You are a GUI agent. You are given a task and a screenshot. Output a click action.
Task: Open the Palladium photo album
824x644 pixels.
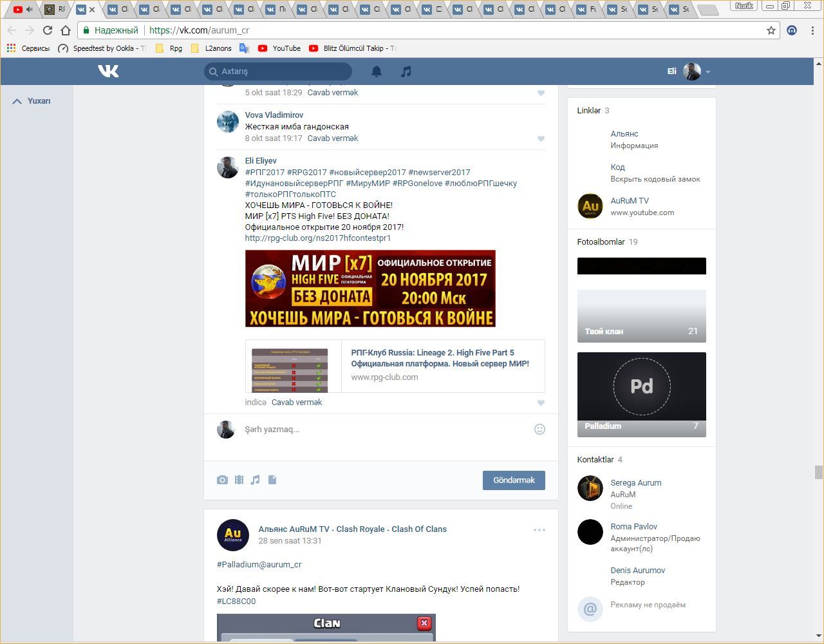click(x=642, y=395)
